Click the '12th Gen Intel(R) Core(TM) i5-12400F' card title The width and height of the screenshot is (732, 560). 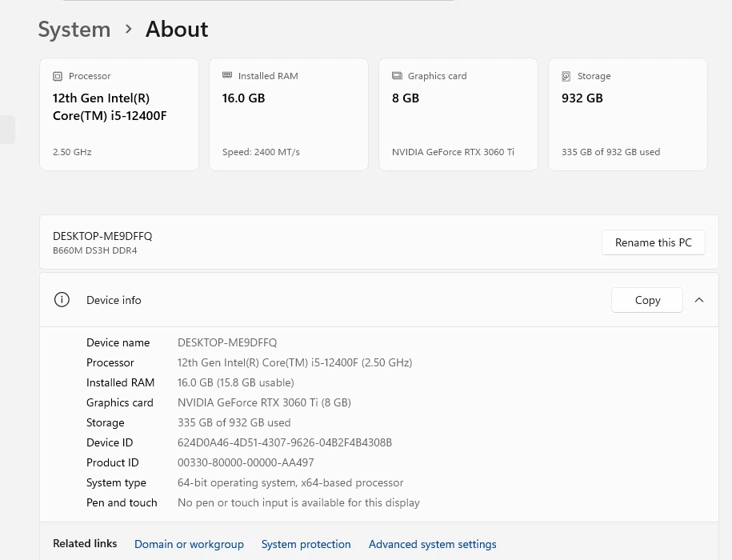pyautogui.click(x=110, y=107)
